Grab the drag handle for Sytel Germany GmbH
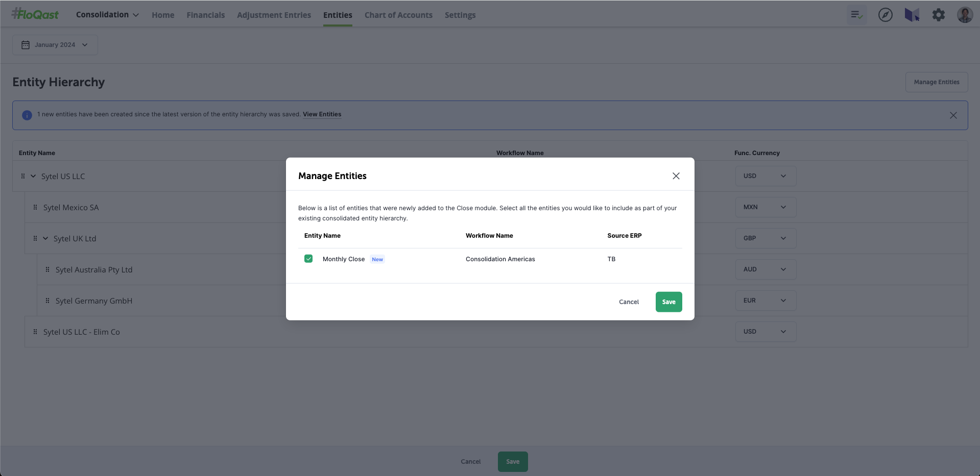 click(47, 300)
